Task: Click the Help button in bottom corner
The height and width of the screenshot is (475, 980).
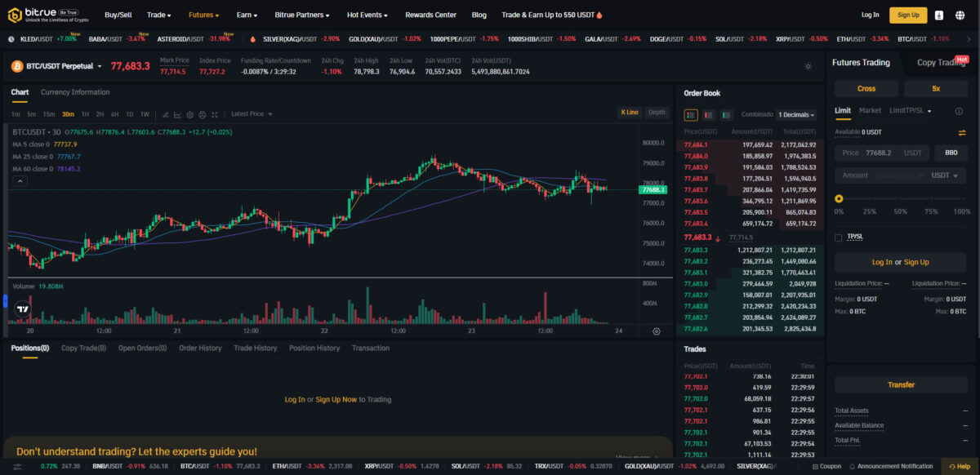Action: pyautogui.click(x=959, y=466)
